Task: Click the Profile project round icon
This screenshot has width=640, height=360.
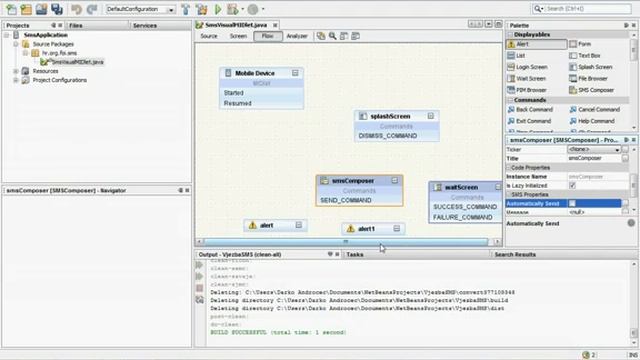Action: click(253, 9)
